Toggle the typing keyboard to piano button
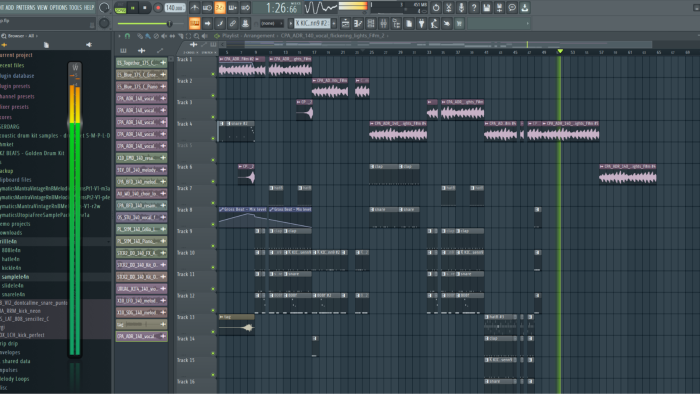This screenshot has width=700, height=394. tap(195, 23)
